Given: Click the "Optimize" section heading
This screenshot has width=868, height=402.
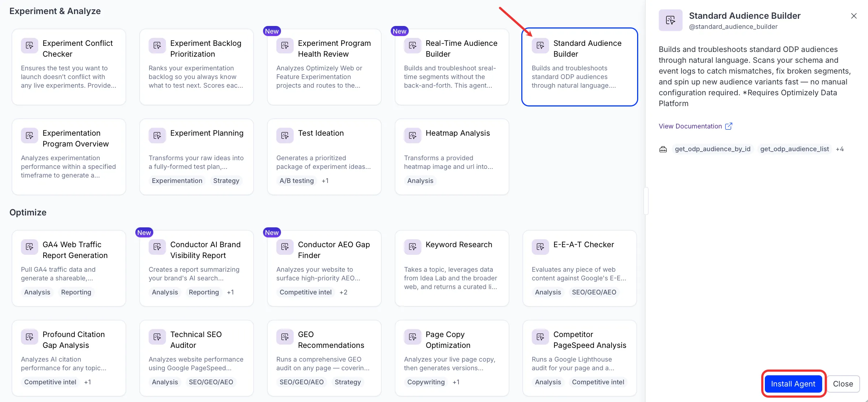Looking at the screenshot, I should coord(28,213).
